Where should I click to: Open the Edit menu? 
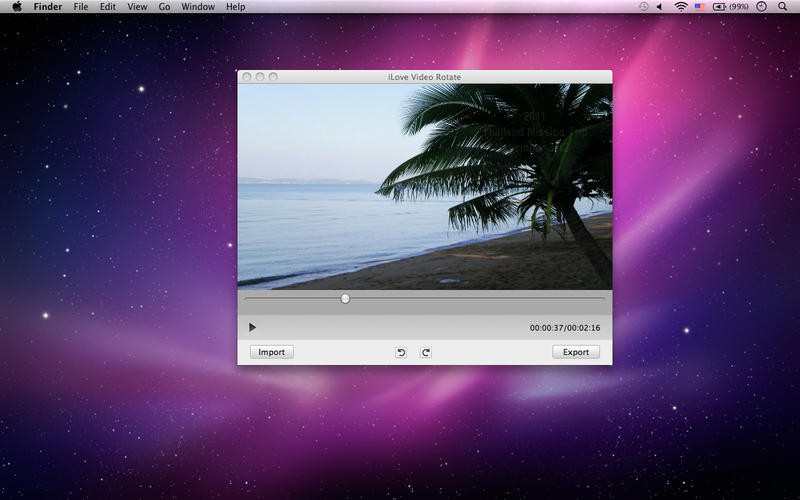coord(107,7)
